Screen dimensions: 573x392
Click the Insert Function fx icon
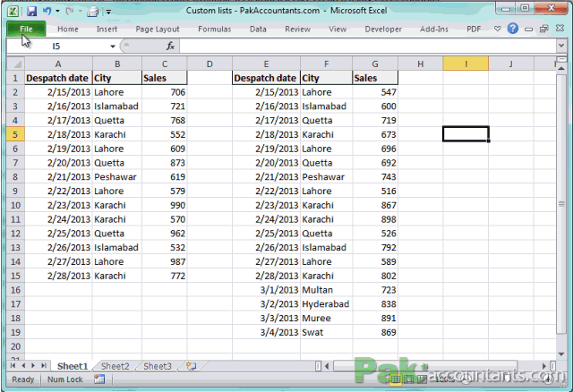point(170,46)
